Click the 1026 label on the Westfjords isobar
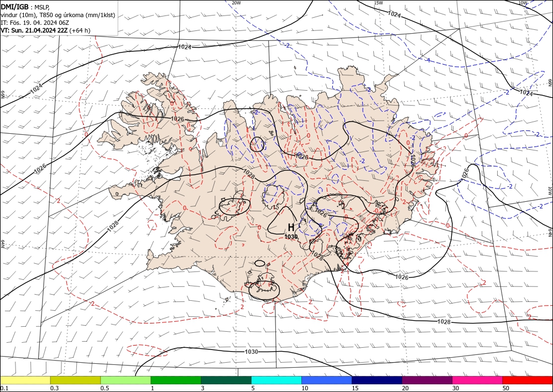Screen dimensions: 553x392 pyautogui.click(x=177, y=119)
